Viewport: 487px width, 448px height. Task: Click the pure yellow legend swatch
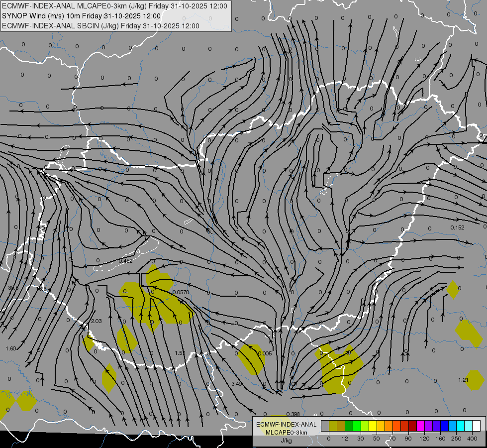pyautogui.click(x=373, y=426)
